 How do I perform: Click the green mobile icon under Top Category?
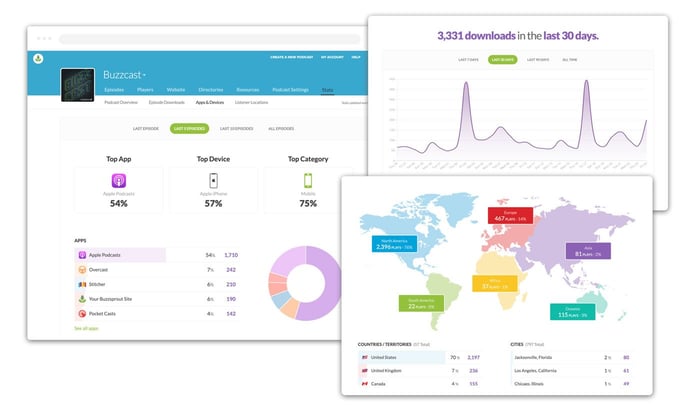(308, 181)
